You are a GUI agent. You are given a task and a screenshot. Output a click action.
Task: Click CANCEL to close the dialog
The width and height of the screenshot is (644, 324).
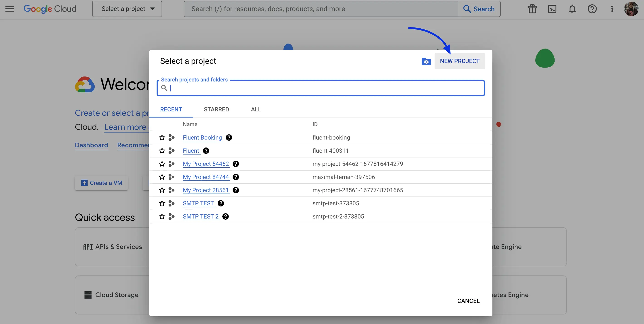[x=468, y=301]
